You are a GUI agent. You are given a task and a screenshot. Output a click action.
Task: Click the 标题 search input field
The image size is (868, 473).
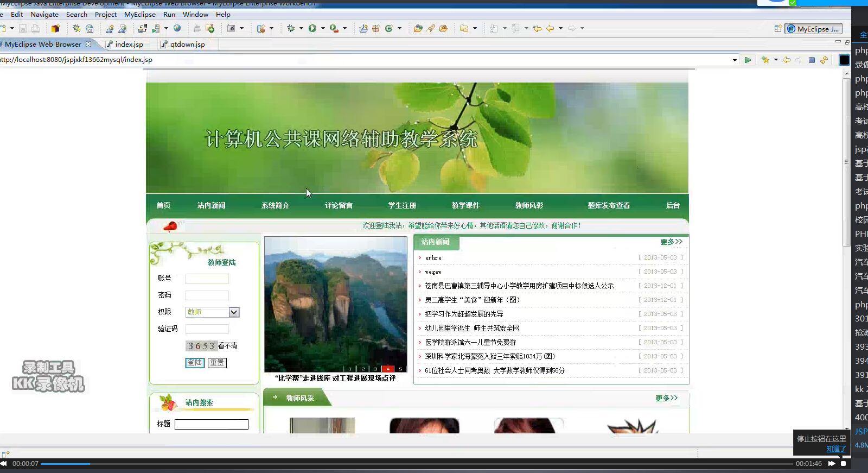pos(212,424)
